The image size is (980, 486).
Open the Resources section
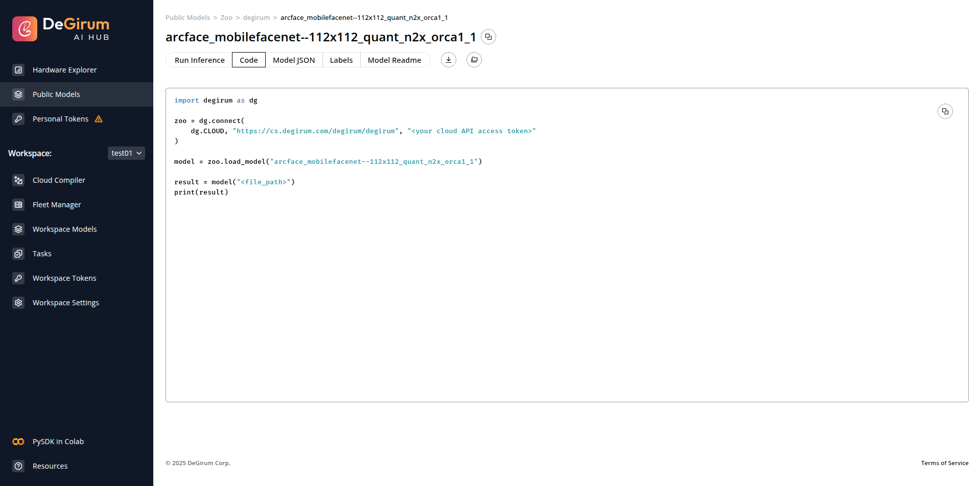point(50,466)
